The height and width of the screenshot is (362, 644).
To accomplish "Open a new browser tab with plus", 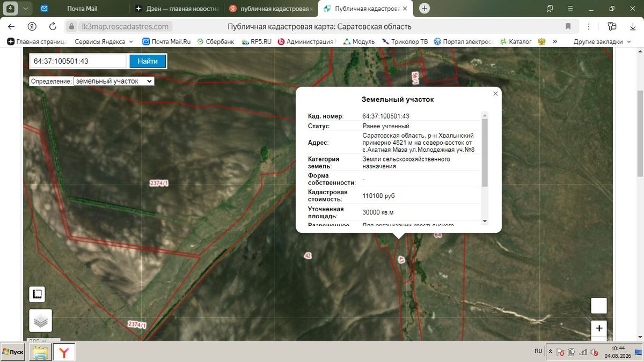I will (x=425, y=9).
